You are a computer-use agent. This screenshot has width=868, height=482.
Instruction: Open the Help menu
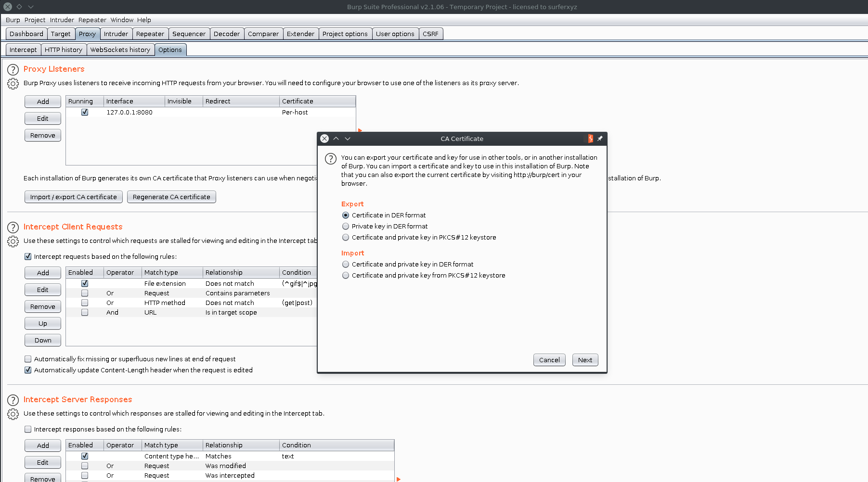[x=144, y=20]
